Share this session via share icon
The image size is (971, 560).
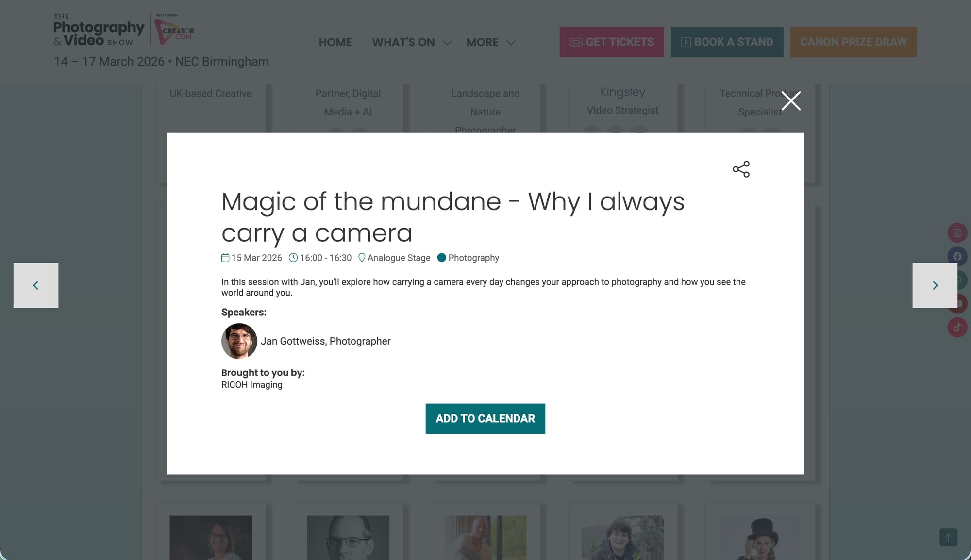coord(741,169)
